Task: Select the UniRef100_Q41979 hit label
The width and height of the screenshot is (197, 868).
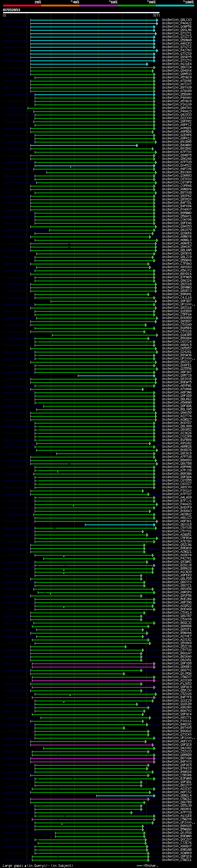Action: tap(176, 230)
